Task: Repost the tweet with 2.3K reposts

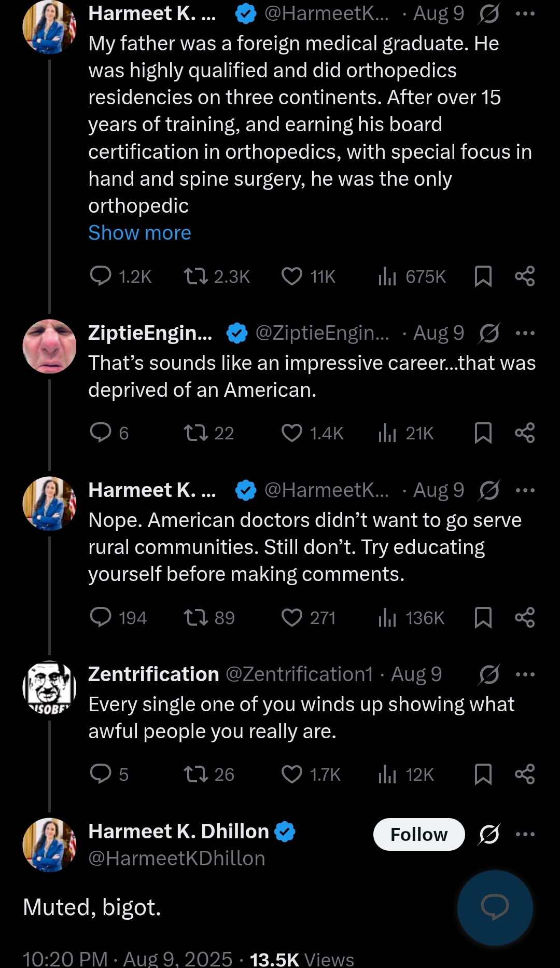Action: [x=196, y=276]
